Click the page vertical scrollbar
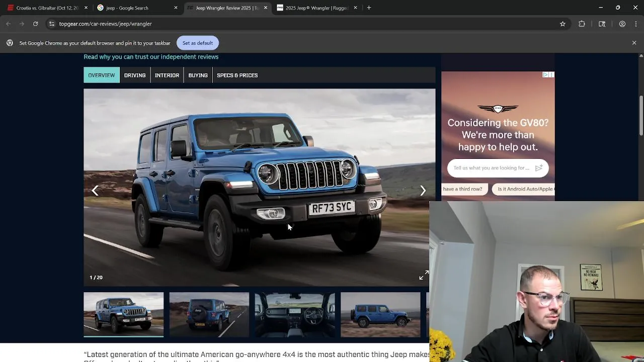Screen dimensions: 644x362 point(641,116)
